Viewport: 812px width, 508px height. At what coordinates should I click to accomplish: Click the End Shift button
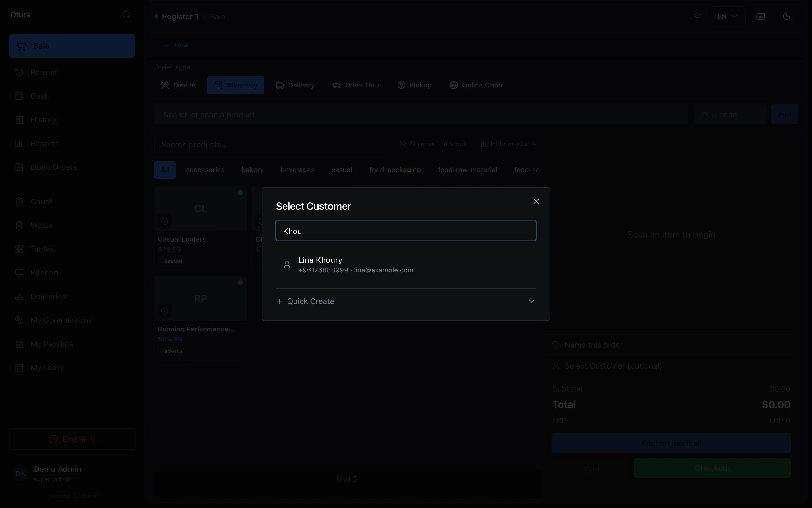[x=72, y=439]
